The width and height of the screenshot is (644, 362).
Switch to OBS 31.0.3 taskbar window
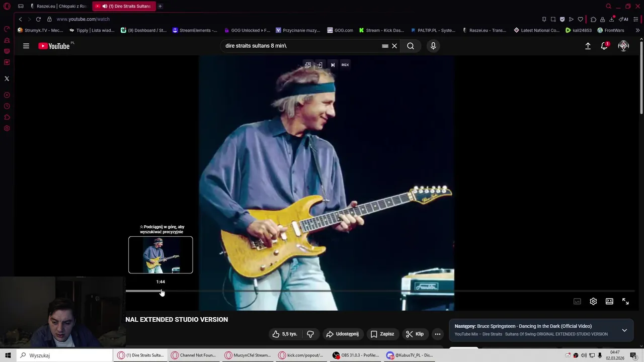click(356, 355)
